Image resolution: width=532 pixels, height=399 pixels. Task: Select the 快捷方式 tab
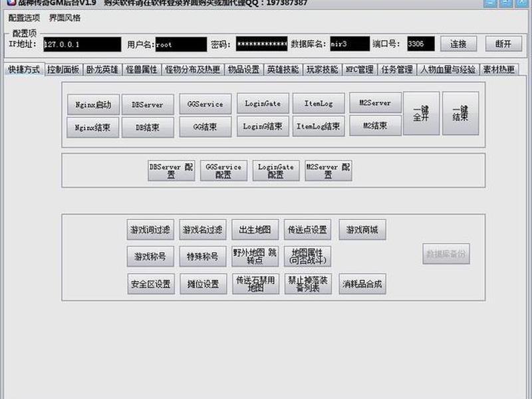tap(25, 70)
